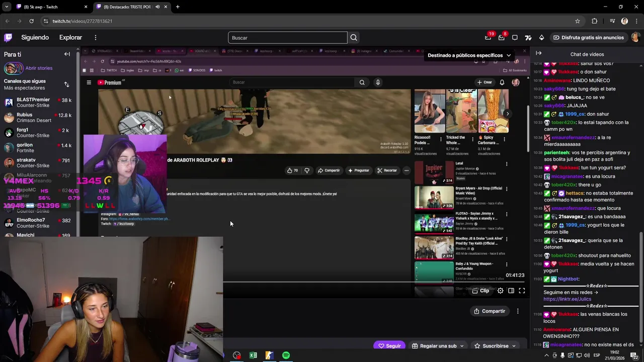Seek using the video progress bar
This screenshot has height=362, width=644.
pyautogui.click(x=375, y=282)
